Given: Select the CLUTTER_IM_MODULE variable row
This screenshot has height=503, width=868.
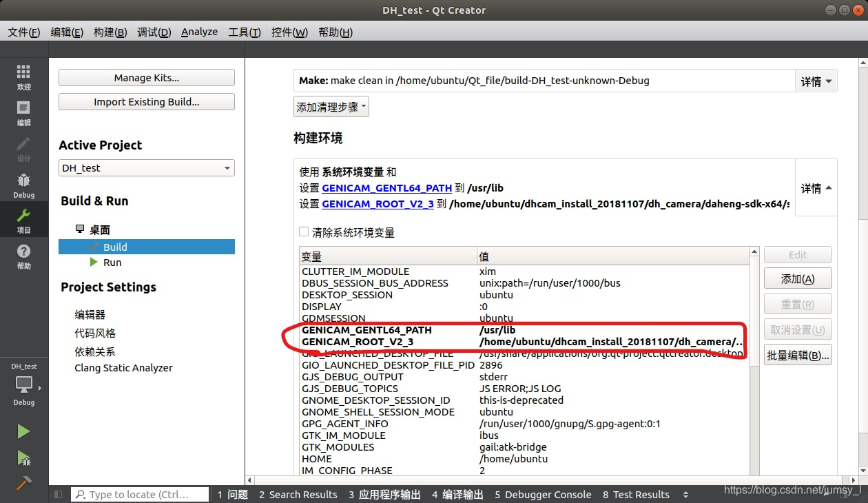Looking at the screenshot, I should point(524,271).
